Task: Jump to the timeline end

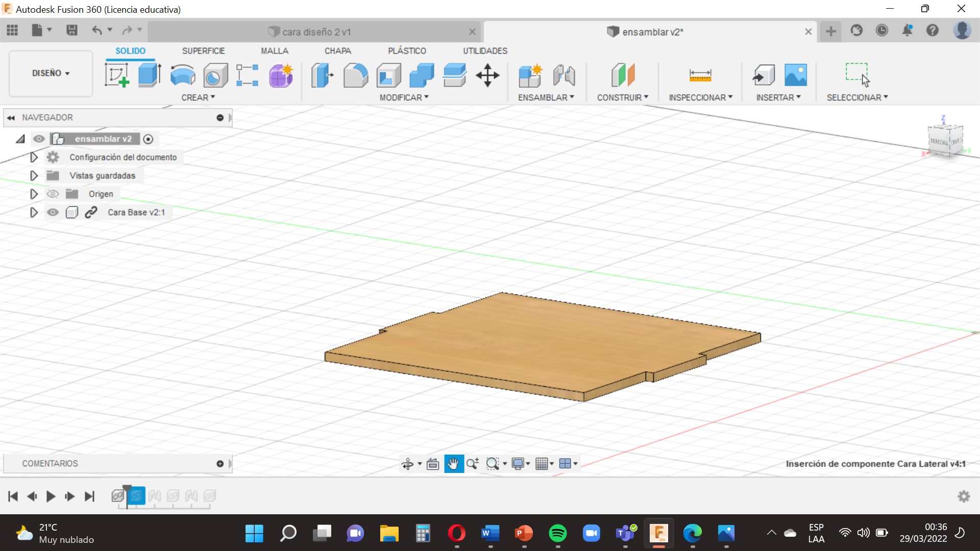Action: coord(89,496)
